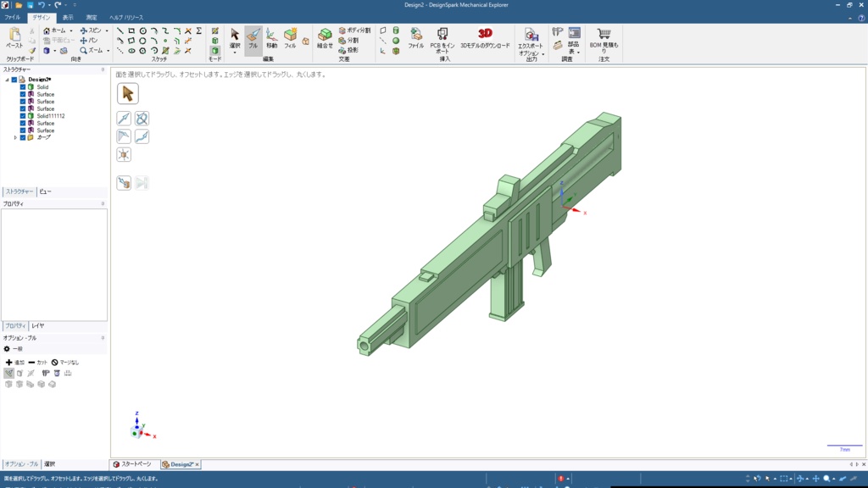Select the sketch Line tool
Screen dimensions: 868x488
(120, 31)
